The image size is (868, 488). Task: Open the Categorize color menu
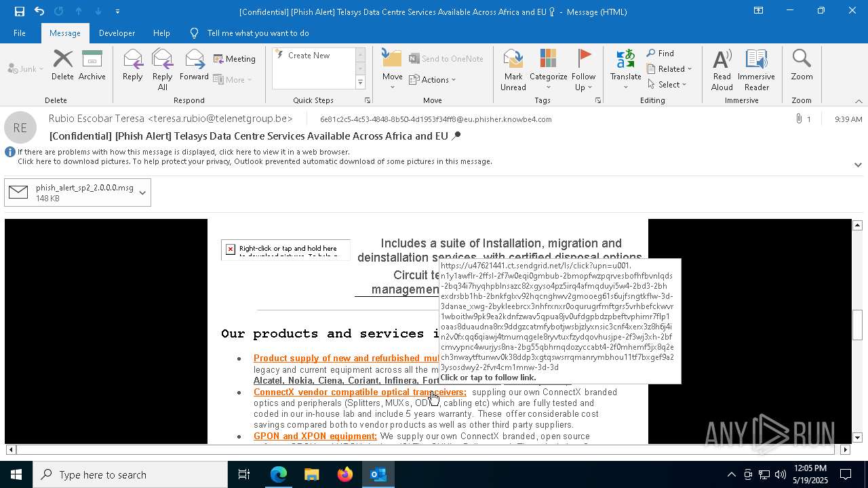tap(548, 69)
